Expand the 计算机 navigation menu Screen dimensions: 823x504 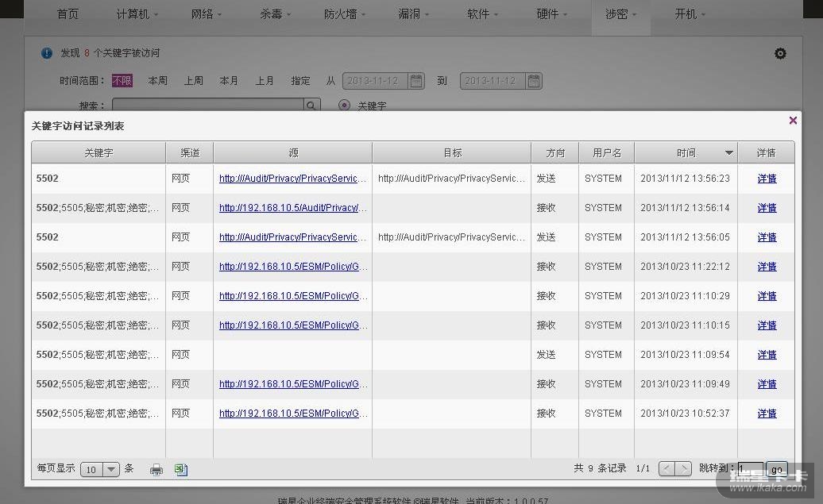pyautogui.click(x=137, y=14)
